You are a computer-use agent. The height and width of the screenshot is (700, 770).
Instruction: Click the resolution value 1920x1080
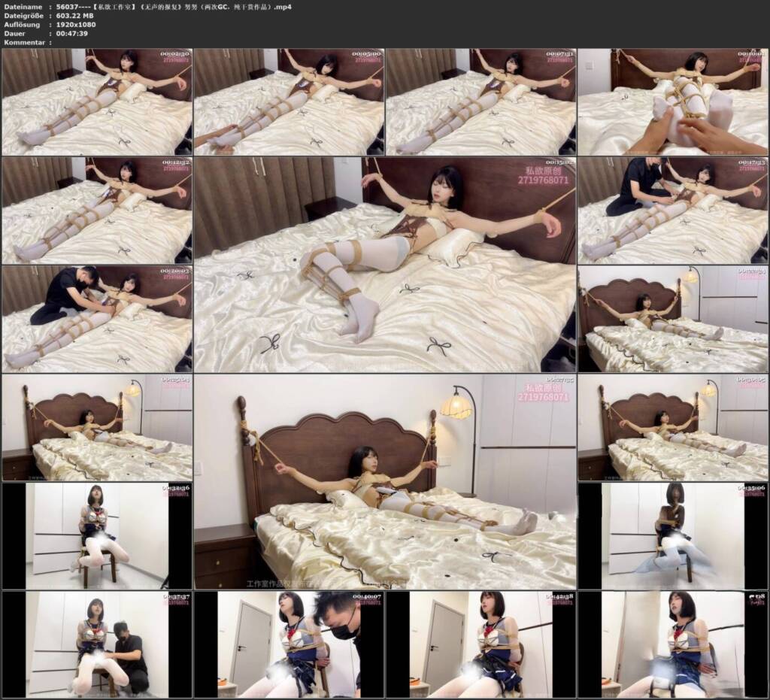pos(76,25)
